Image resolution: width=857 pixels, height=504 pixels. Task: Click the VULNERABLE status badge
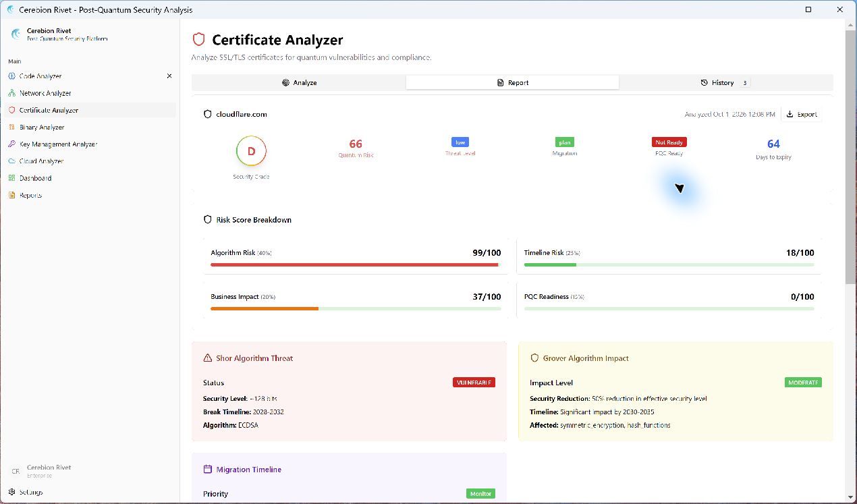[x=474, y=383]
